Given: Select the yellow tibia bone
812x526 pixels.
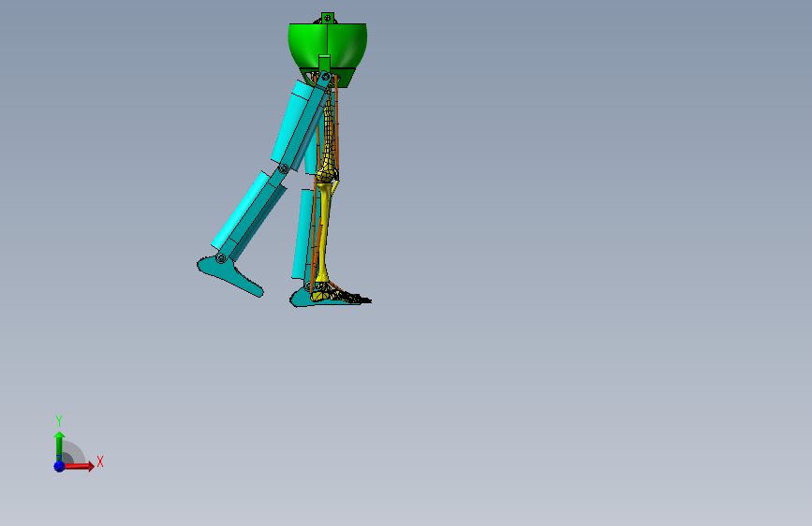Looking at the screenshot, I should [324, 233].
